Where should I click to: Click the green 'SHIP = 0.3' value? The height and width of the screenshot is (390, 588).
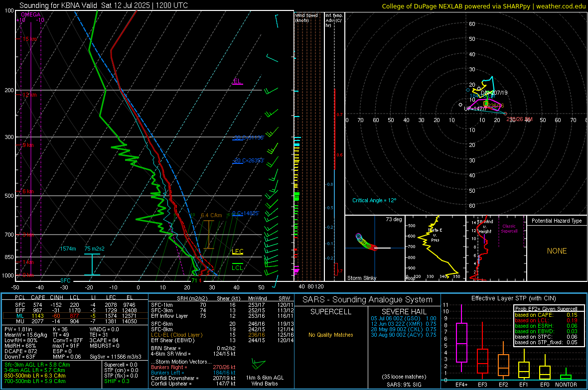(x=117, y=381)
